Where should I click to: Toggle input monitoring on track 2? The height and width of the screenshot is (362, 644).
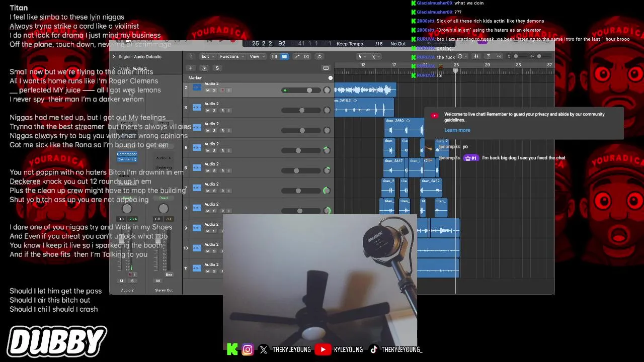(x=229, y=90)
